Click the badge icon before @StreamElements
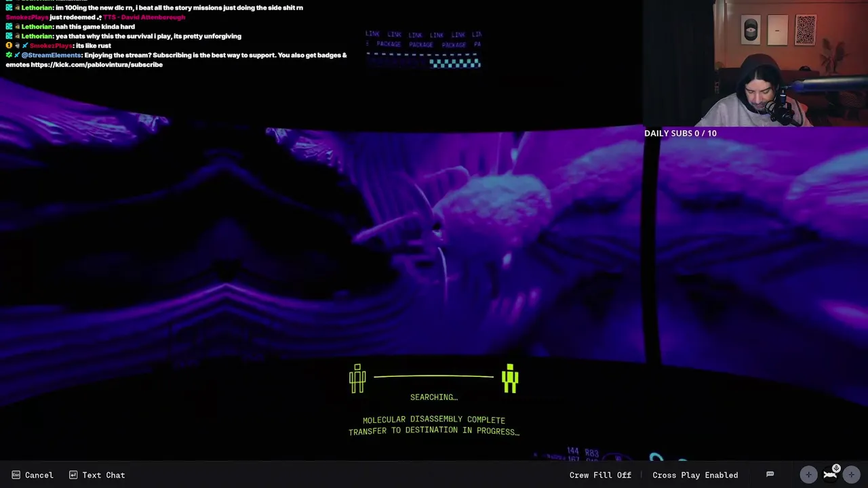The image size is (868, 488). tap(9, 55)
